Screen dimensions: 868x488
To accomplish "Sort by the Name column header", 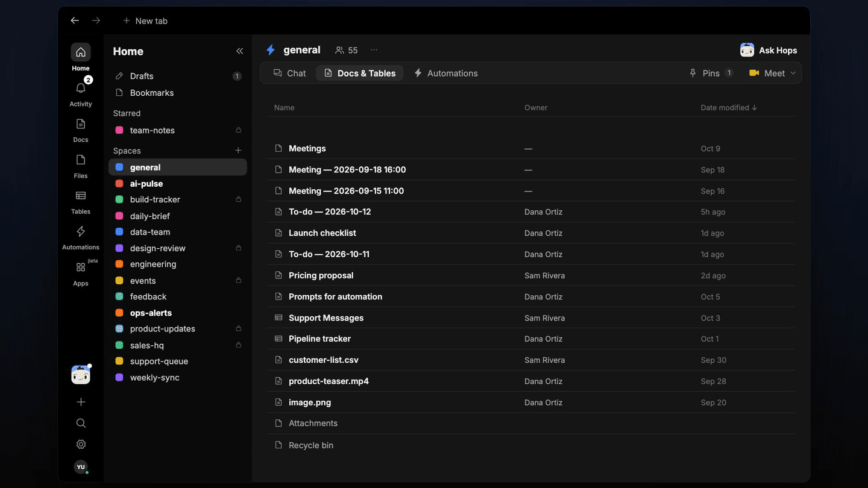I will [x=285, y=108].
